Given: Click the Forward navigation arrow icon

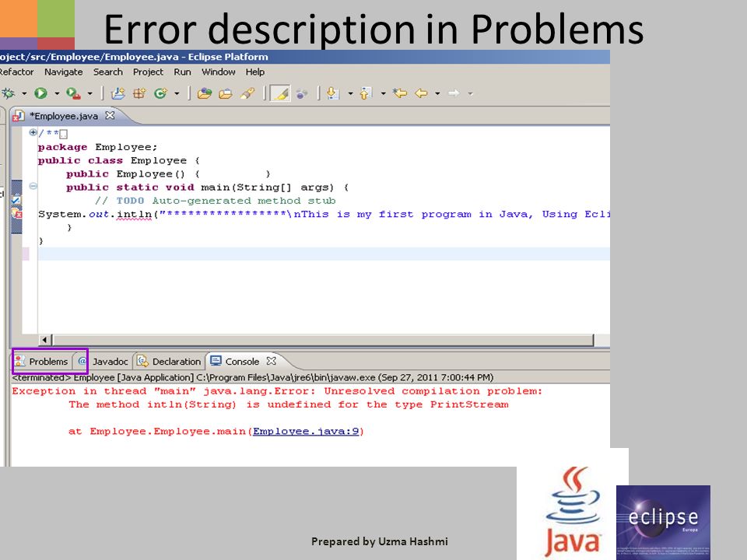Looking at the screenshot, I should click(454, 93).
